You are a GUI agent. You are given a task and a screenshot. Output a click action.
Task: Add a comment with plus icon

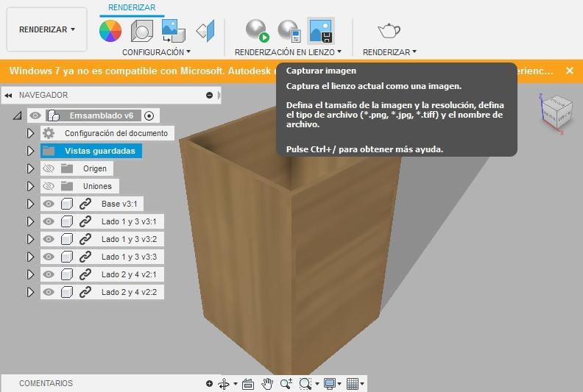pos(209,383)
